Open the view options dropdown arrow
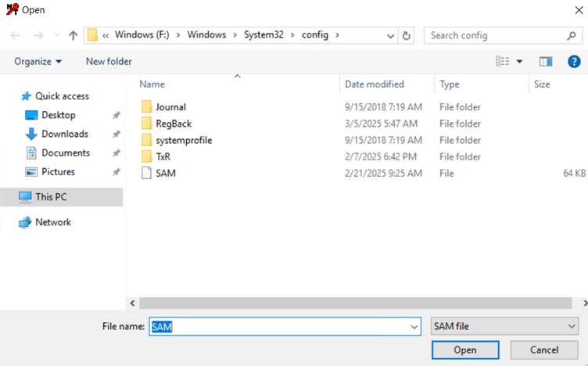The width and height of the screenshot is (588, 366). pyautogui.click(x=519, y=62)
